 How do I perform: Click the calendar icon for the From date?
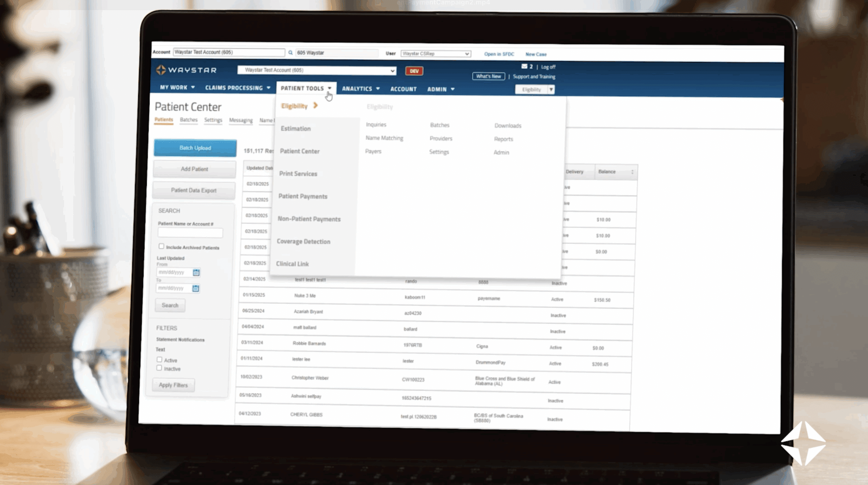[x=197, y=272]
